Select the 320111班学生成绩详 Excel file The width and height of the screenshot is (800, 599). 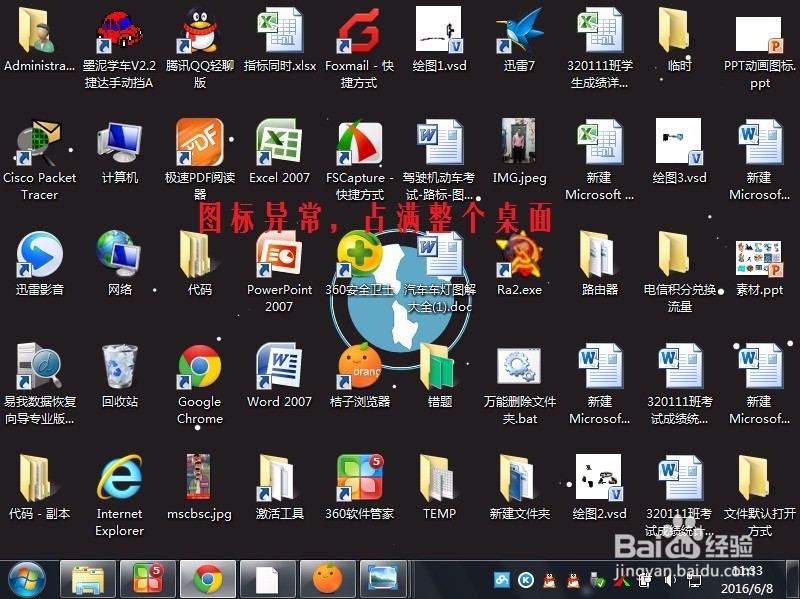599,32
